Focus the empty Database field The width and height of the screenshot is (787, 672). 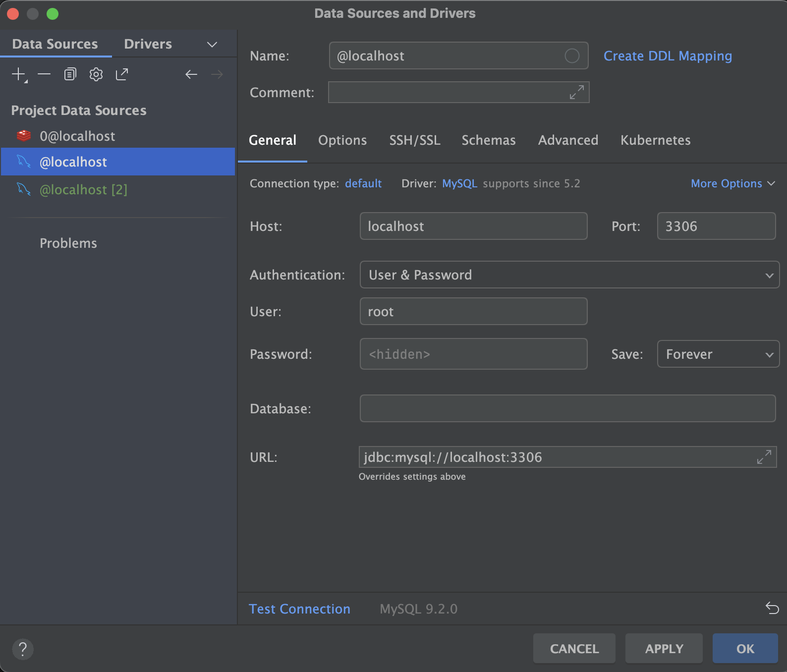pyautogui.click(x=567, y=408)
